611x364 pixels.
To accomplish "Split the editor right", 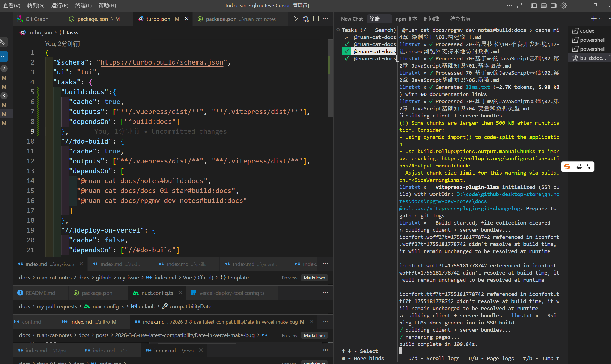I will [316, 19].
